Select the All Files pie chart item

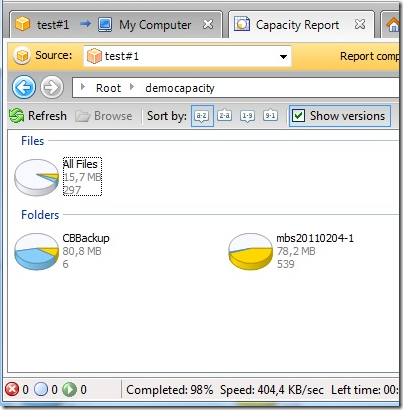pyautogui.click(x=58, y=177)
